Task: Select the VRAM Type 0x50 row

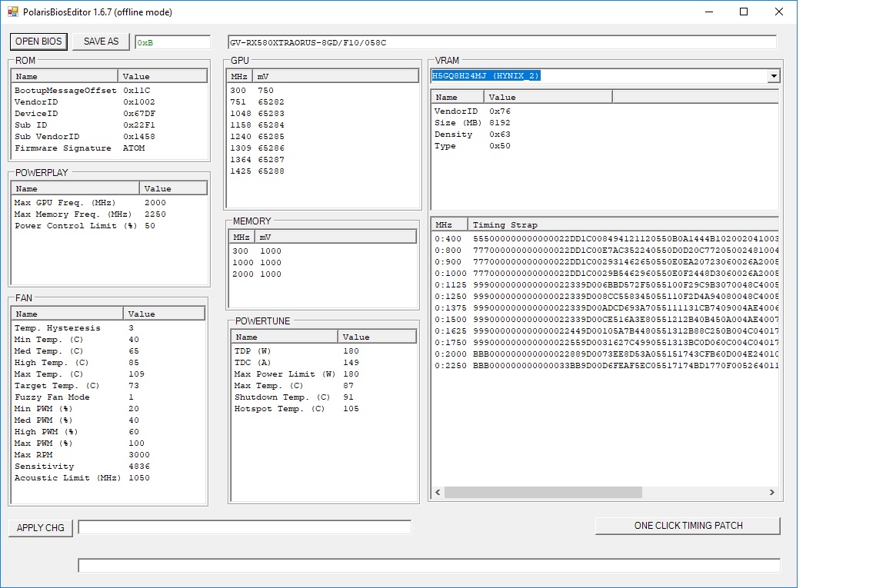Action: click(605, 146)
